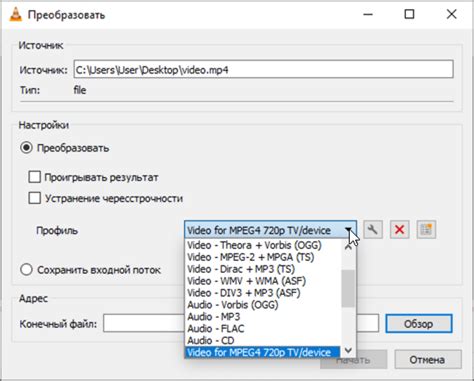This screenshot has height=381, width=474.
Task: Click dropdown list scroll down arrow
Action: click(x=348, y=350)
